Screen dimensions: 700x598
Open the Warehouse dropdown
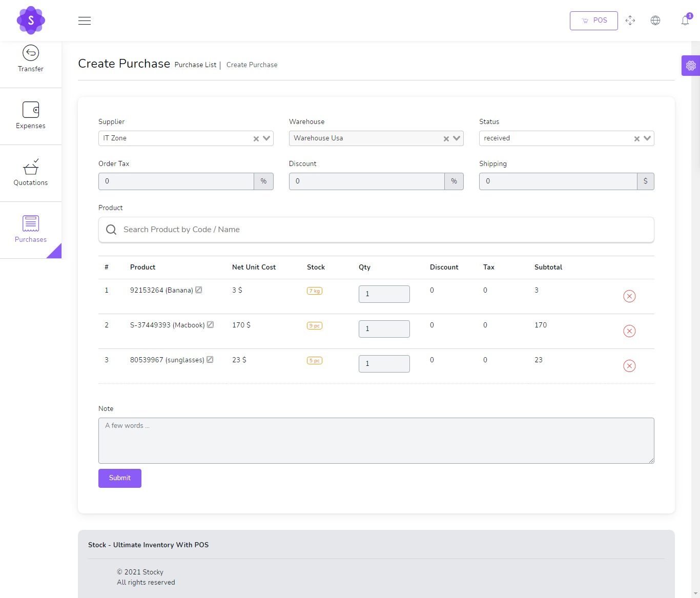456,138
